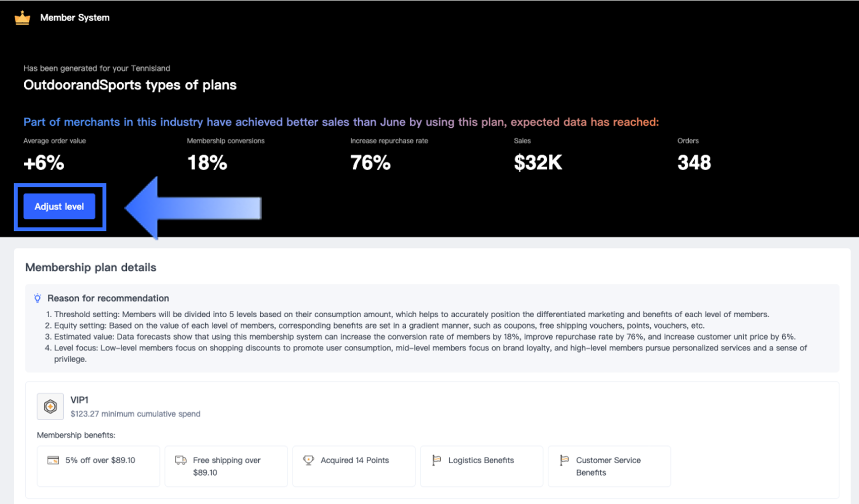Click the VIP1 hexagon badge icon
The image size is (859, 504).
pyautogui.click(x=51, y=407)
